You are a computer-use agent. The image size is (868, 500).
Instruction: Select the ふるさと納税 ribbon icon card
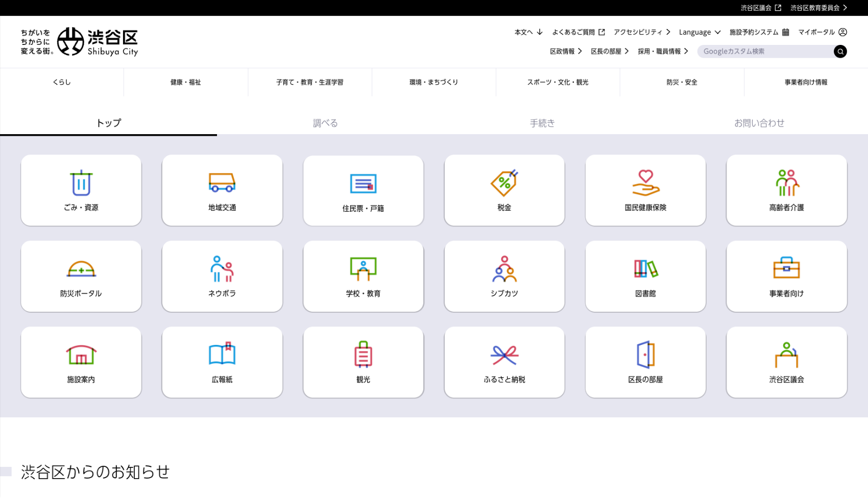point(504,362)
